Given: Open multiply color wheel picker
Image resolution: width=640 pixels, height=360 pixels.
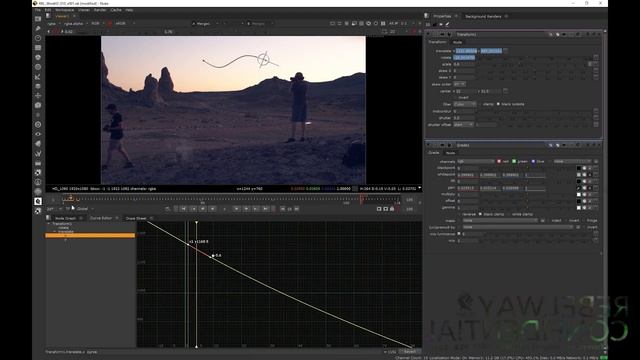Looking at the screenshot, I should point(584,195).
